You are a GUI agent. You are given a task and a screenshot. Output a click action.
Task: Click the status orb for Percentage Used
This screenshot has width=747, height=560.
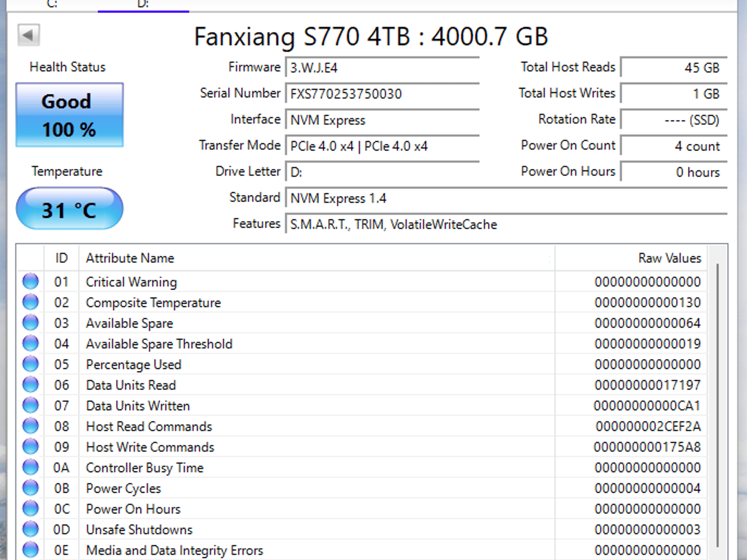tap(30, 364)
